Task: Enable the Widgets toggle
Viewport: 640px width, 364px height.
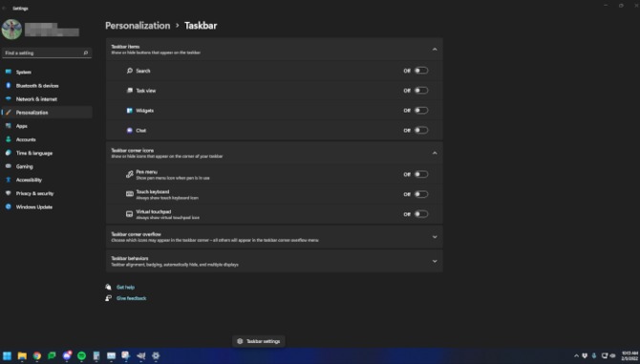Action: (421, 111)
